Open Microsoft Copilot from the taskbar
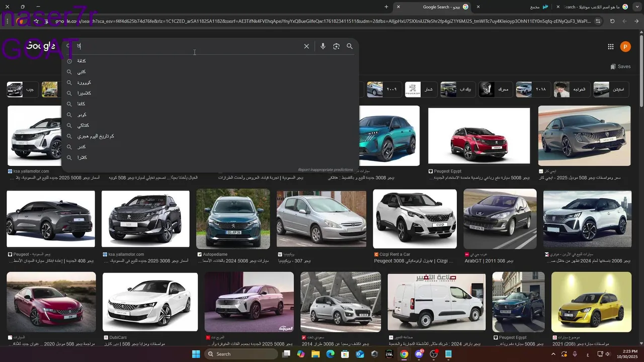 tap(301, 354)
